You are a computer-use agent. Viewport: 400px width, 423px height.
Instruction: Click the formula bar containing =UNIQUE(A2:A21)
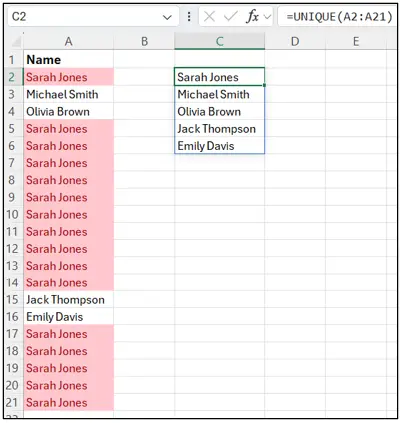(337, 16)
